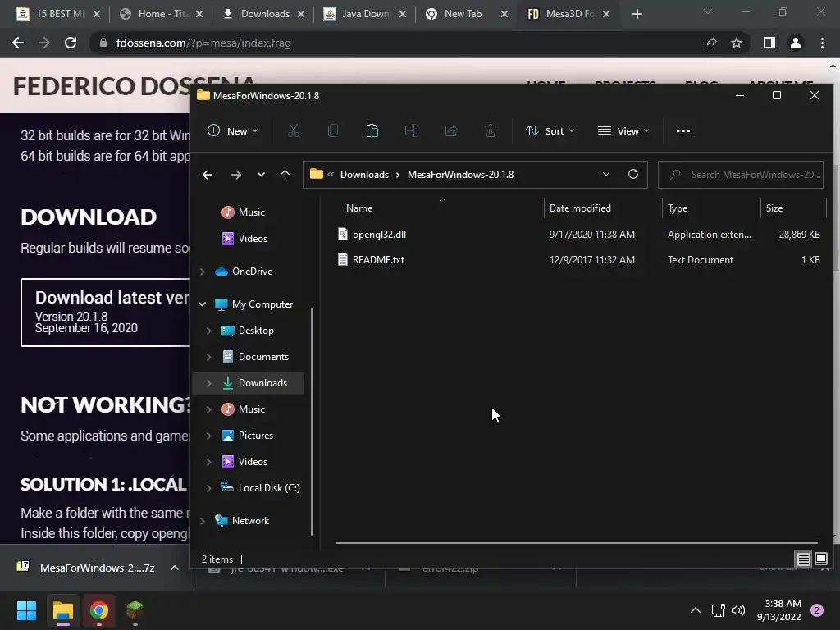Open File Explorer from the taskbar
Screen dimensions: 840x630
point(62,610)
